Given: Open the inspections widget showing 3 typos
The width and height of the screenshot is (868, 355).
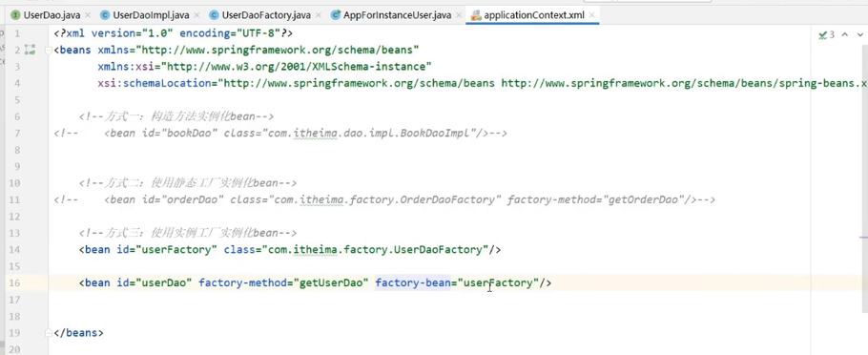Looking at the screenshot, I should coord(826,35).
